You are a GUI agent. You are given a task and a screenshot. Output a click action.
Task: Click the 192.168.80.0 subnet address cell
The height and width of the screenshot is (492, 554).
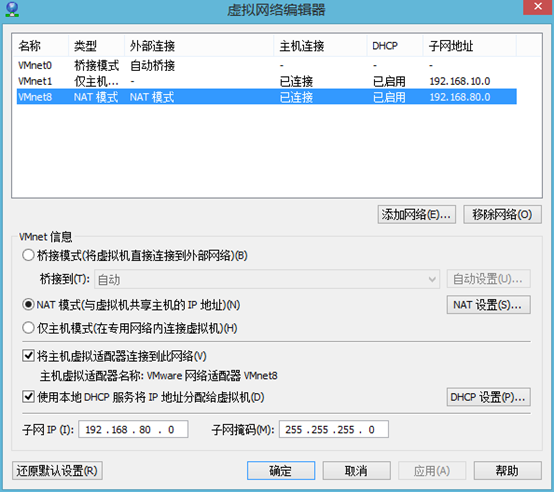pos(460,97)
